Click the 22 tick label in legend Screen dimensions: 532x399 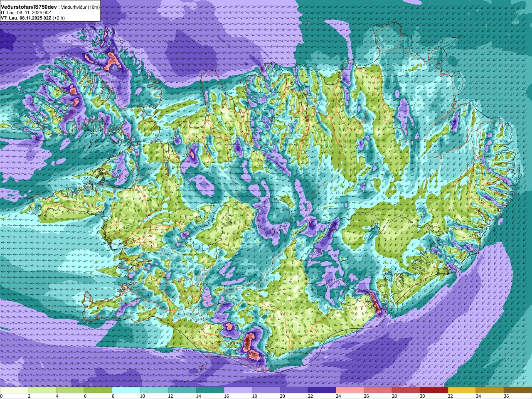tap(310, 396)
